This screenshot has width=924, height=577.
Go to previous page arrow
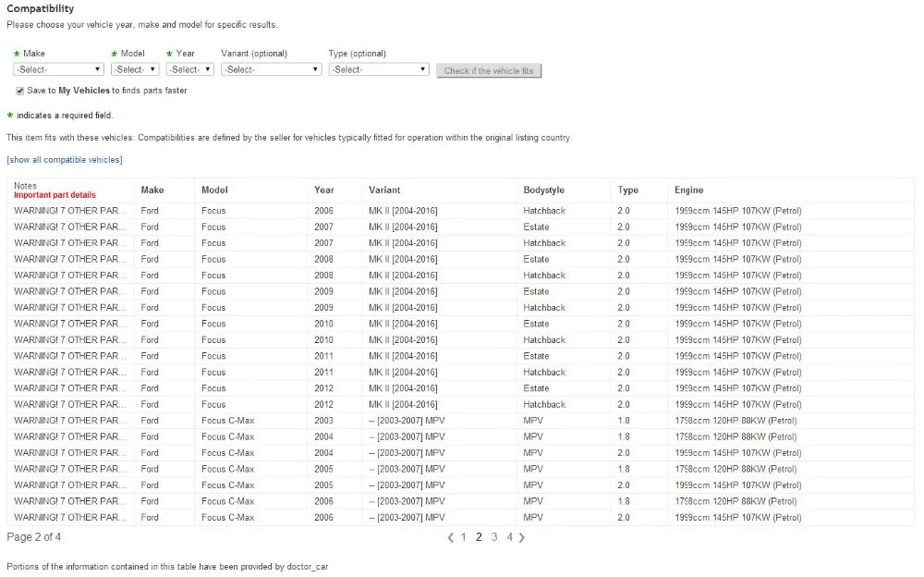pos(451,537)
